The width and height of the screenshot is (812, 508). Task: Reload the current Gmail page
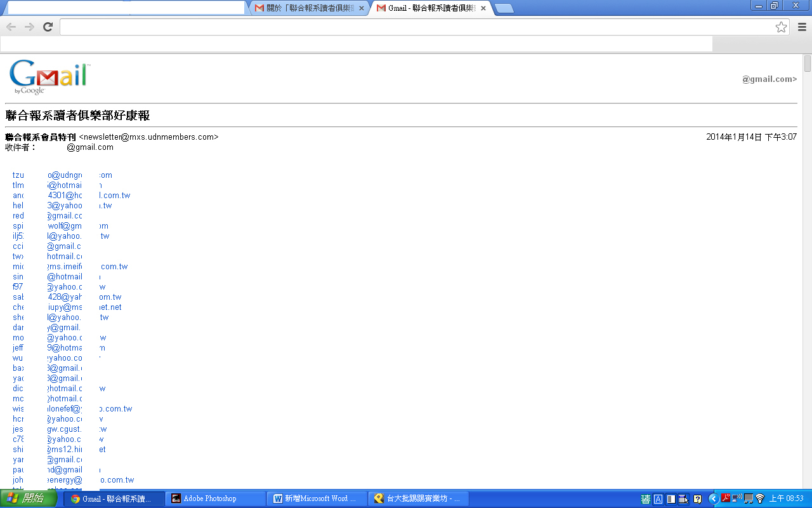48,27
